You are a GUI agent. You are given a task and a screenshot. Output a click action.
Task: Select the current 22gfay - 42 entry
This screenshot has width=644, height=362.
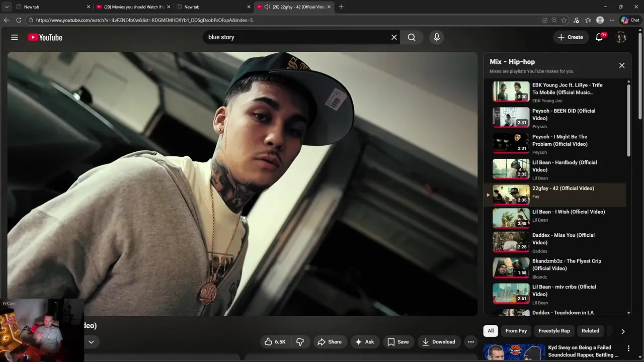pos(555,195)
